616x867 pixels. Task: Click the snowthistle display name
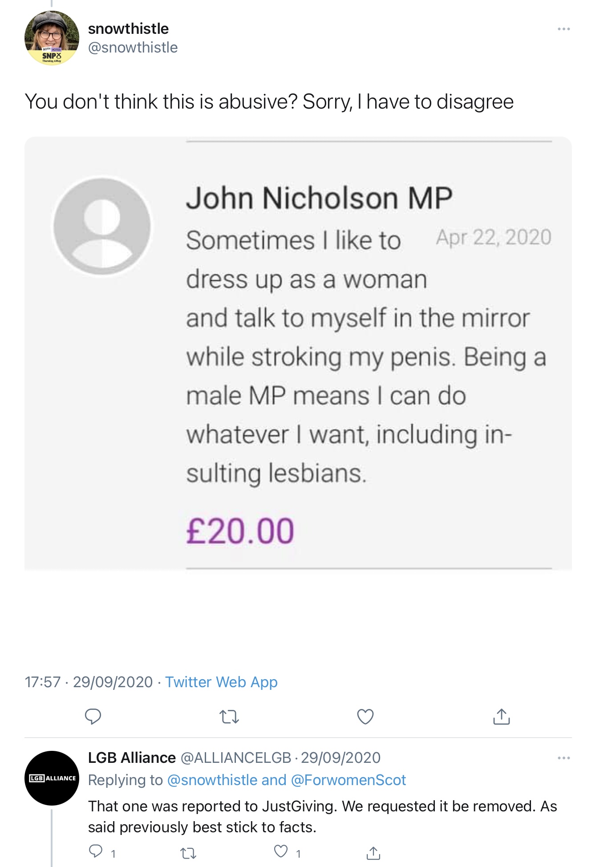tap(128, 28)
